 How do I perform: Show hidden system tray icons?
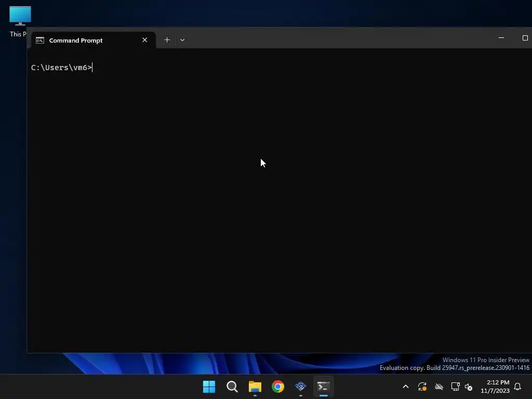[405, 387]
